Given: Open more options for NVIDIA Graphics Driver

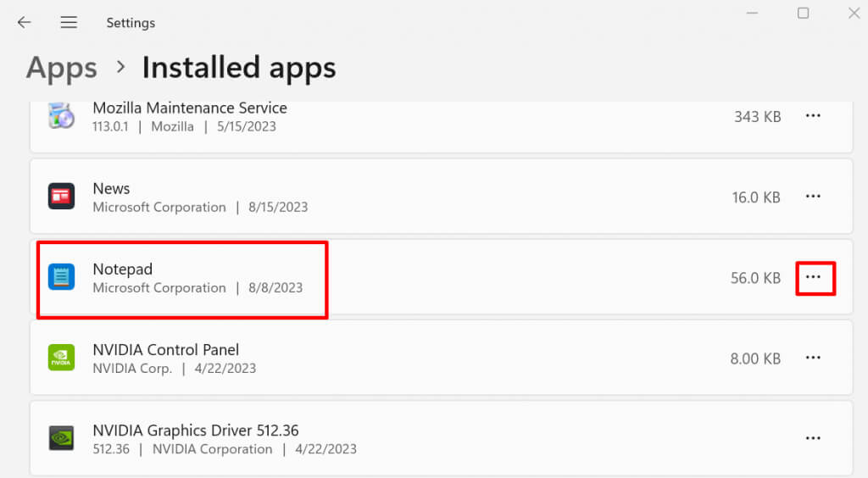Looking at the screenshot, I should coord(813,438).
